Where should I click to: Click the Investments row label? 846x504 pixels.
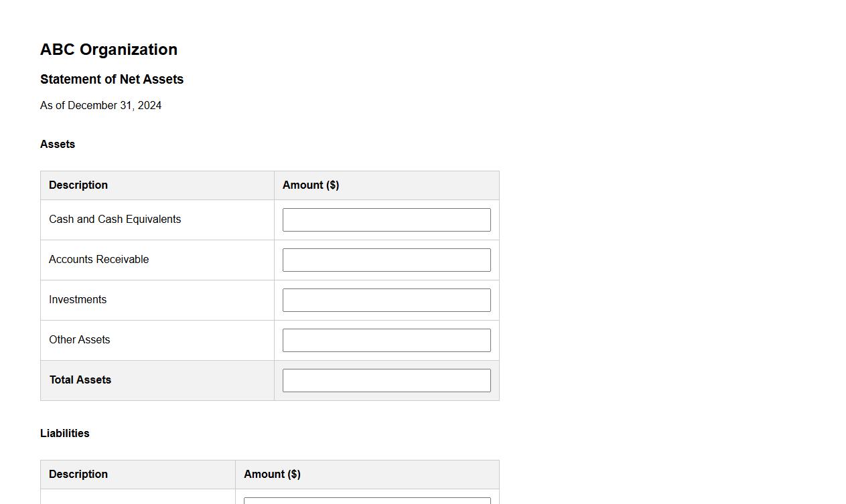point(78,299)
